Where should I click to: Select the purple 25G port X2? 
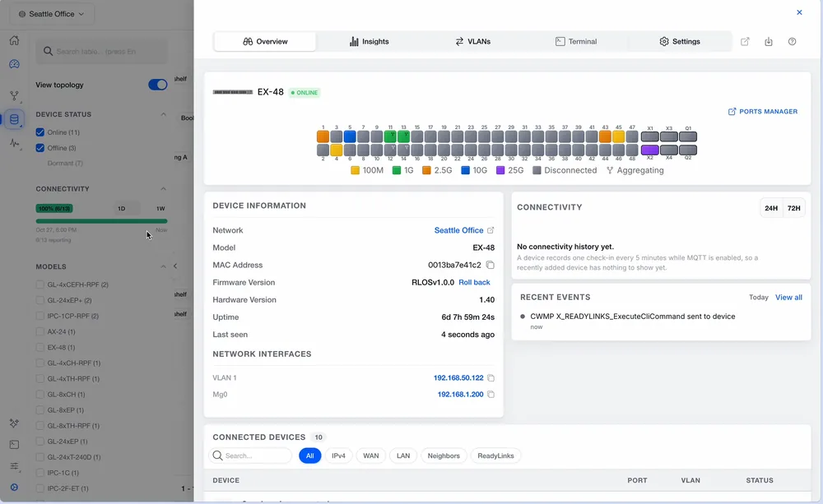[x=650, y=150]
